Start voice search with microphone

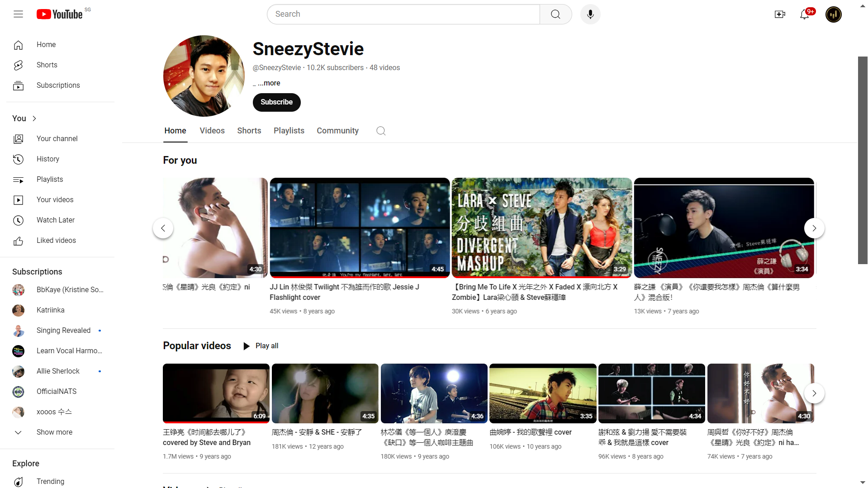590,14
